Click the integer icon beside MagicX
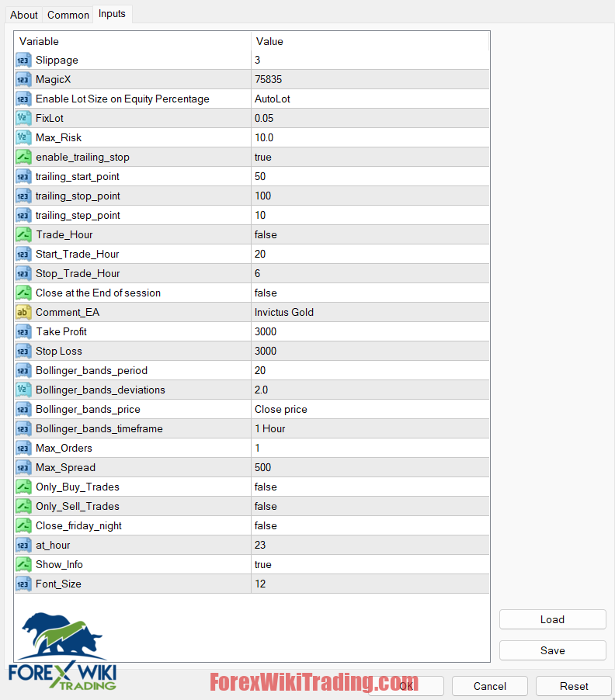This screenshot has width=615, height=700. [23, 79]
